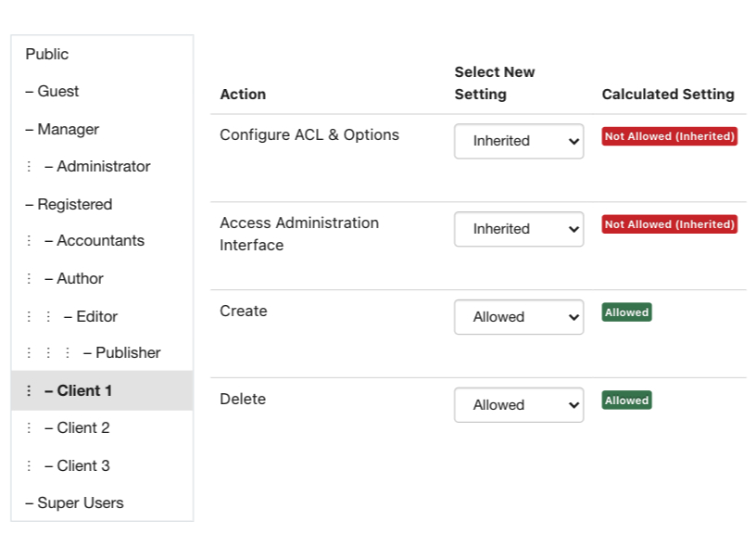Open the Delete permission dropdown
Image resolution: width=756 pixels, height=534 pixels.
click(519, 405)
